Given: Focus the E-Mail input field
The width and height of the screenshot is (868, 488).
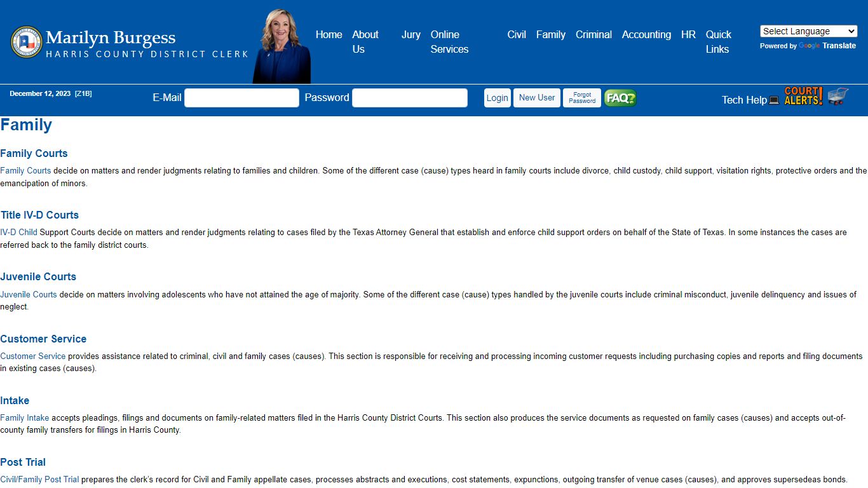Looking at the screenshot, I should (x=241, y=98).
